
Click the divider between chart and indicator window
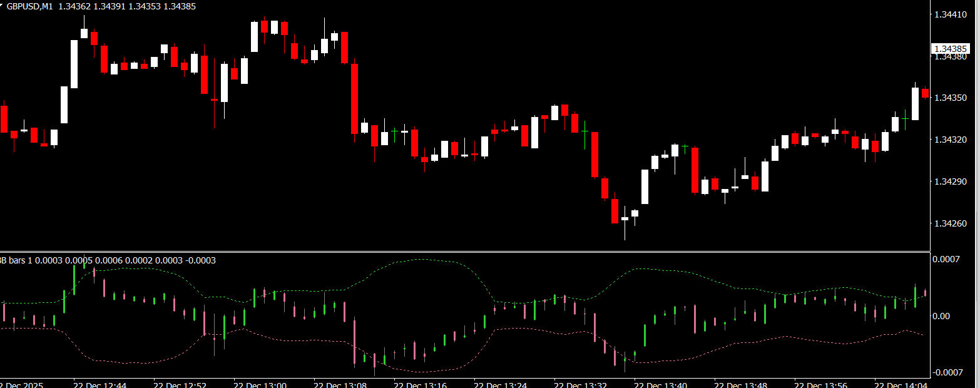coord(463,252)
